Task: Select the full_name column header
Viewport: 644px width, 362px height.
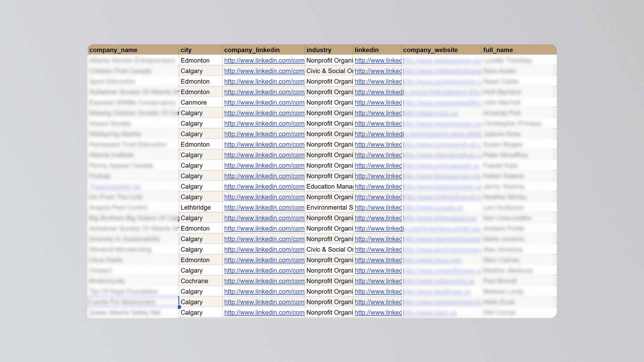Action: 498,50
